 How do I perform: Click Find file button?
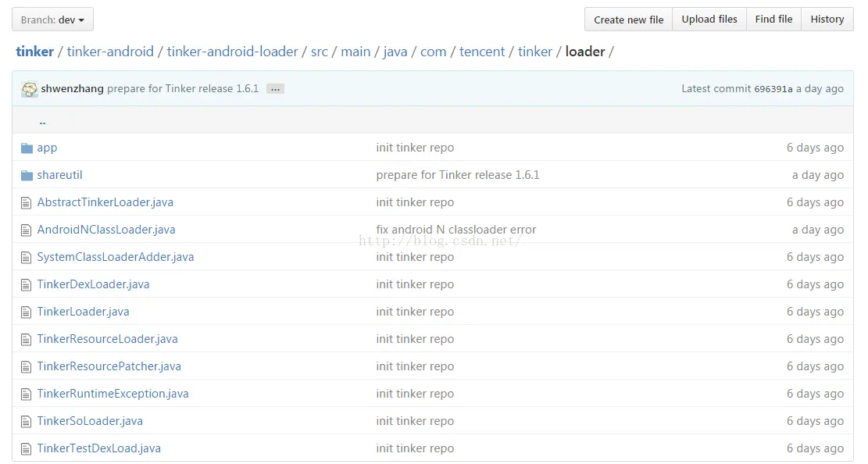[773, 20]
